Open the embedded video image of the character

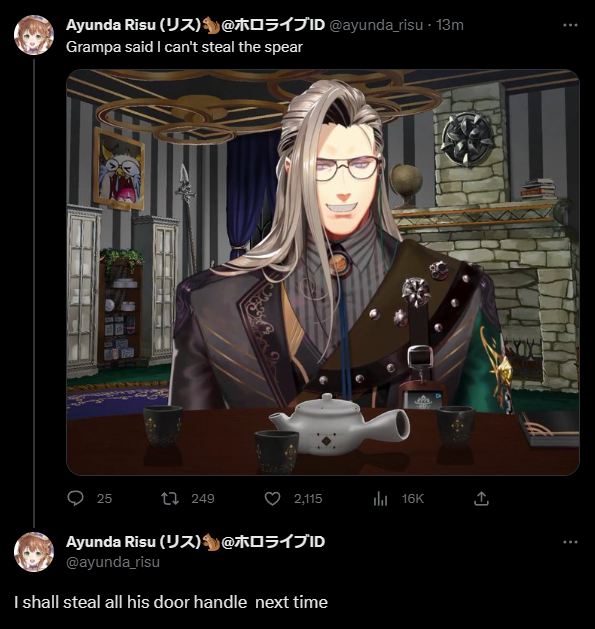[323, 272]
